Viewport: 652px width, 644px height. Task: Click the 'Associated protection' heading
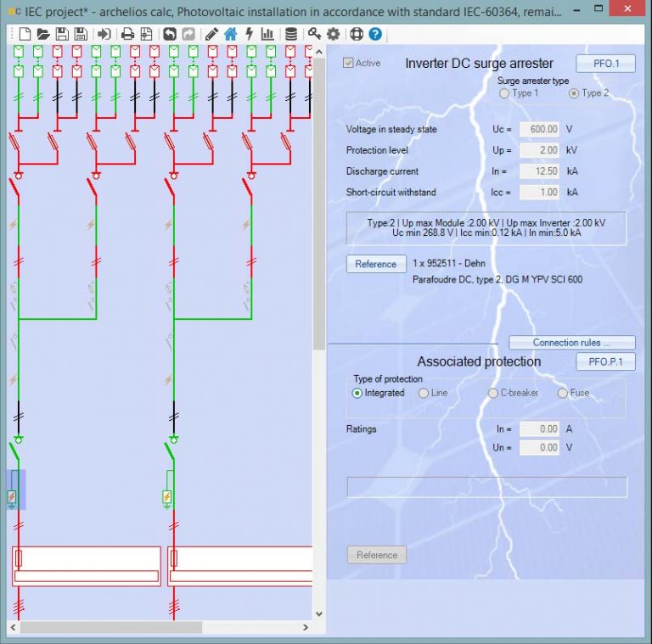(x=479, y=361)
